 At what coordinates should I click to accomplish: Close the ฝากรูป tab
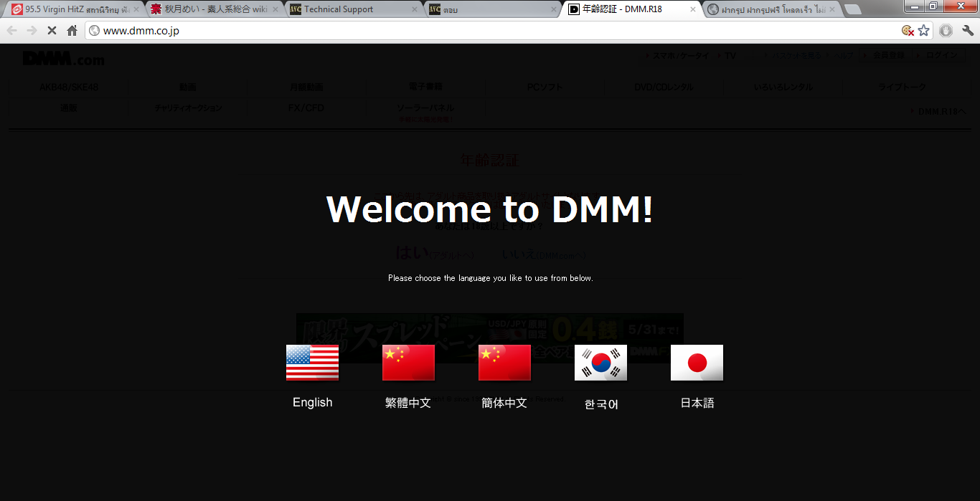click(x=833, y=9)
